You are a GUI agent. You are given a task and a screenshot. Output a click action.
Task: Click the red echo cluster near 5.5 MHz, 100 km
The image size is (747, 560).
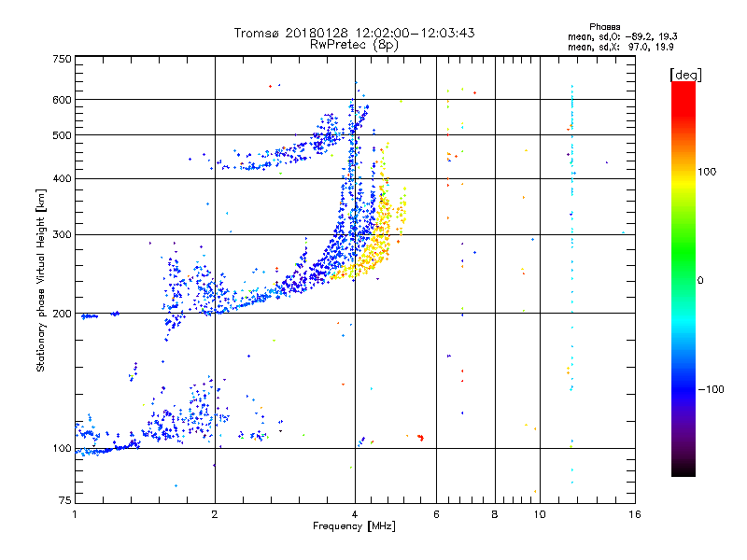421,438
